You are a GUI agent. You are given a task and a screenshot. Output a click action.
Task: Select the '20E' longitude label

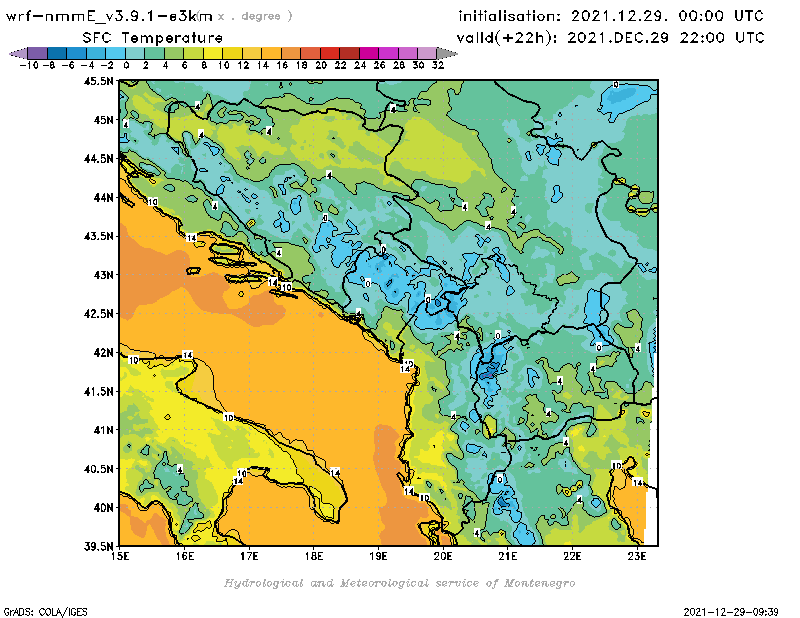(443, 556)
